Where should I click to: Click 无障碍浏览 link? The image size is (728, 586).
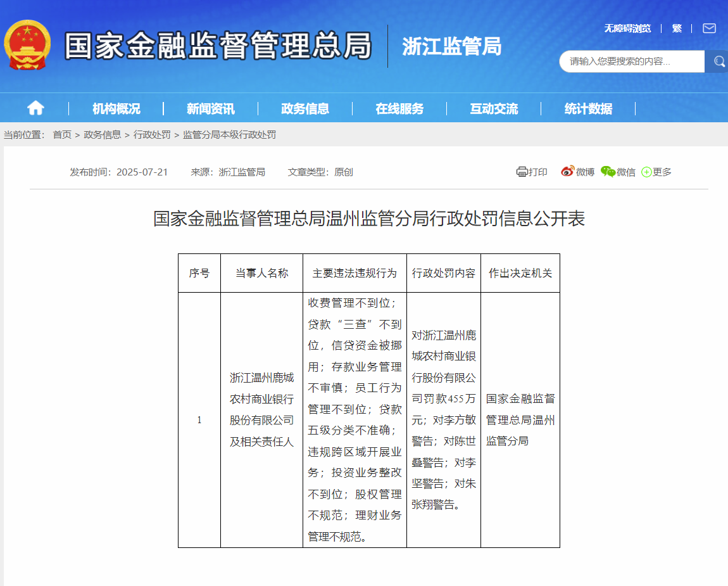pyautogui.click(x=627, y=29)
